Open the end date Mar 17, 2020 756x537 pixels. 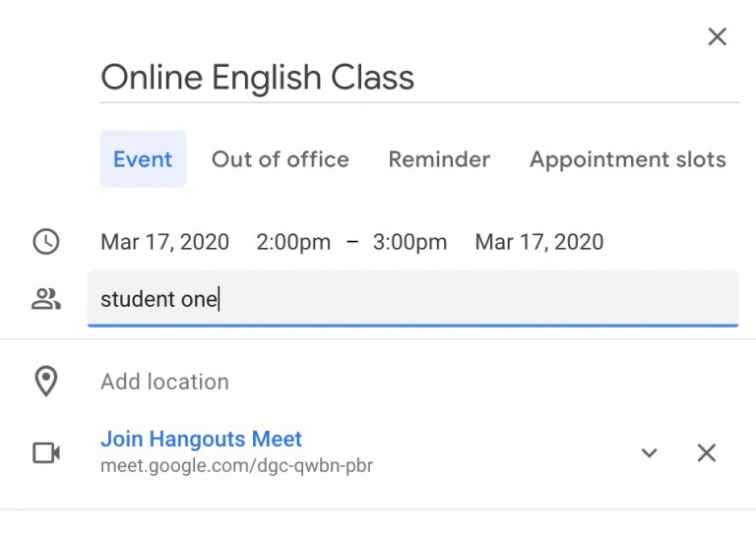point(539,242)
